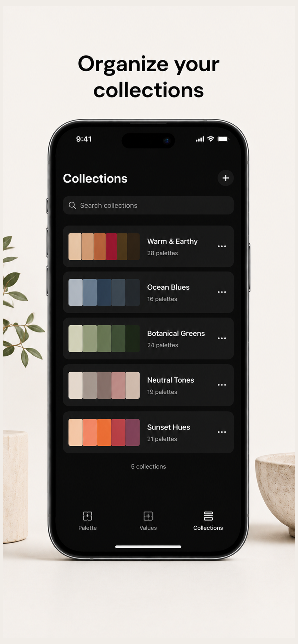
Task: Click the search magnifier icon
Action: point(72,205)
